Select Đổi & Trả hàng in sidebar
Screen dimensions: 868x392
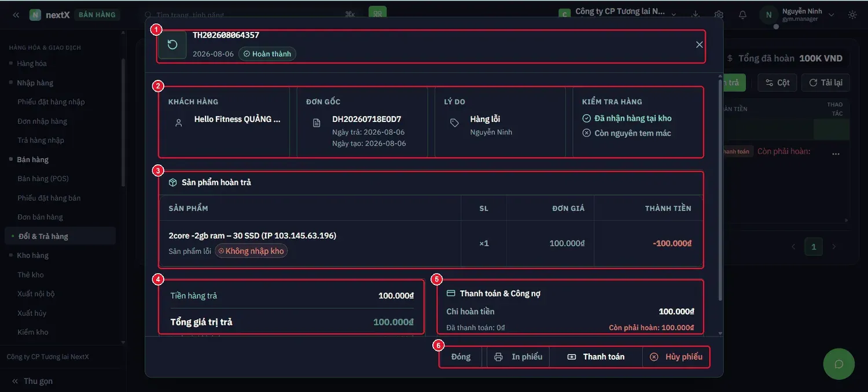[60, 236]
